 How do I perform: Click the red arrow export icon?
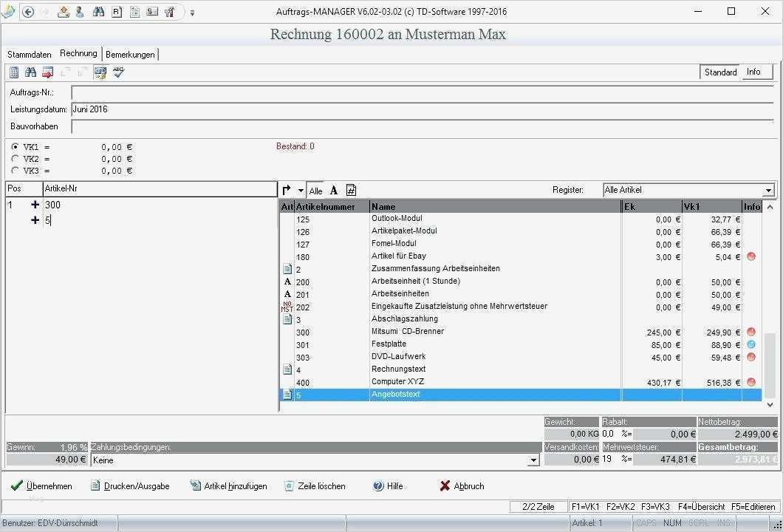pyautogui.click(x=47, y=72)
